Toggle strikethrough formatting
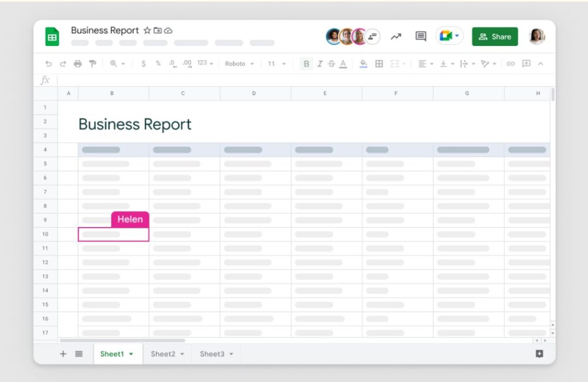This screenshot has width=588, height=382. point(331,64)
